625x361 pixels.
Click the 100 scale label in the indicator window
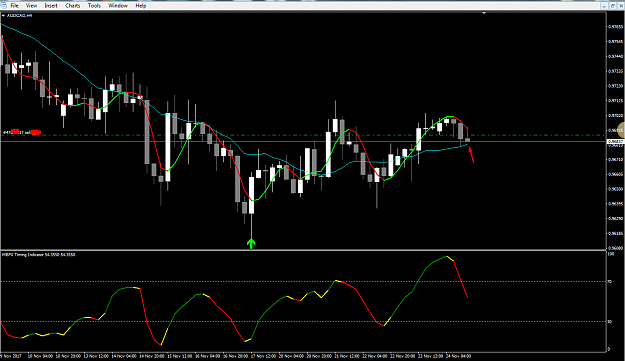pos(610,254)
